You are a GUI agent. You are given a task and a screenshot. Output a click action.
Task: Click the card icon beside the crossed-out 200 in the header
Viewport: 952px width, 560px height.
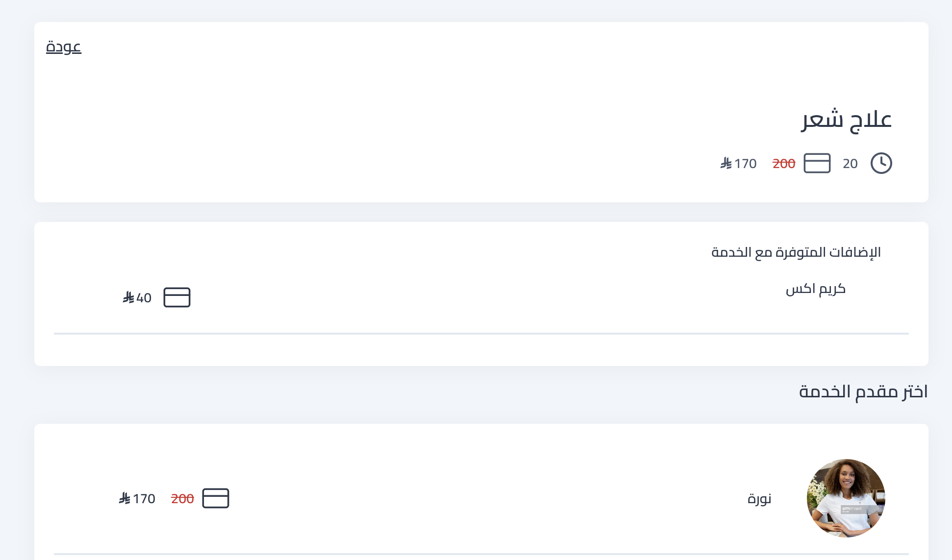[x=817, y=163]
